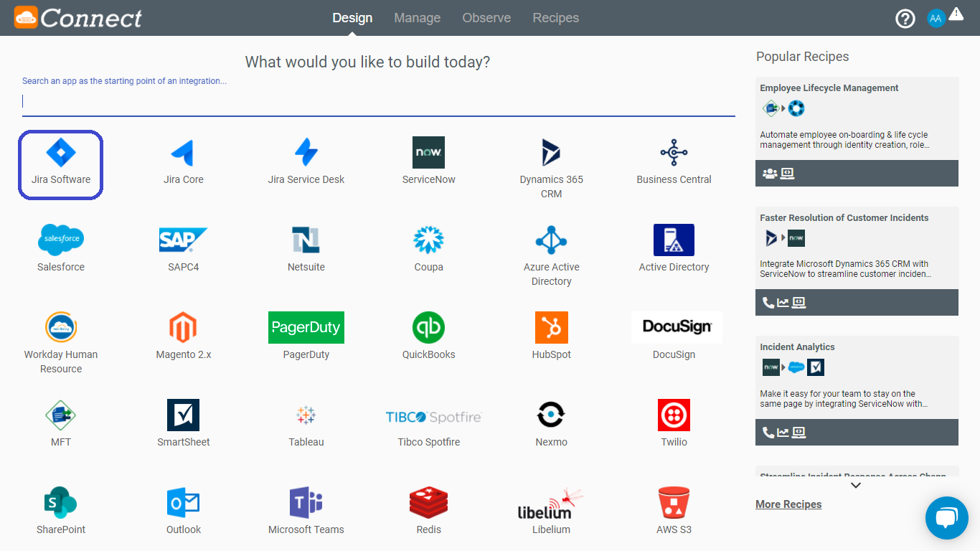980x551 pixels.
Task: Choose the Netsuite app icon
Action: coord(306,240)
